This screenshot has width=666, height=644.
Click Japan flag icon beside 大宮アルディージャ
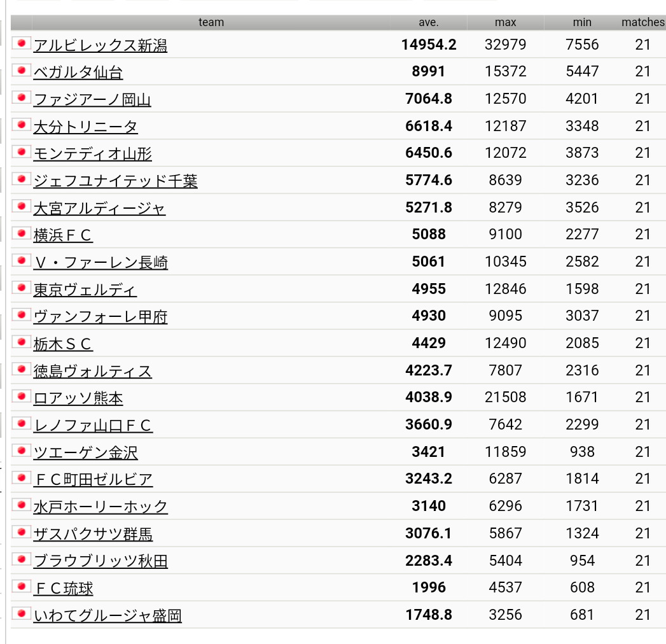pyautogui.click(x=21, y=206)
